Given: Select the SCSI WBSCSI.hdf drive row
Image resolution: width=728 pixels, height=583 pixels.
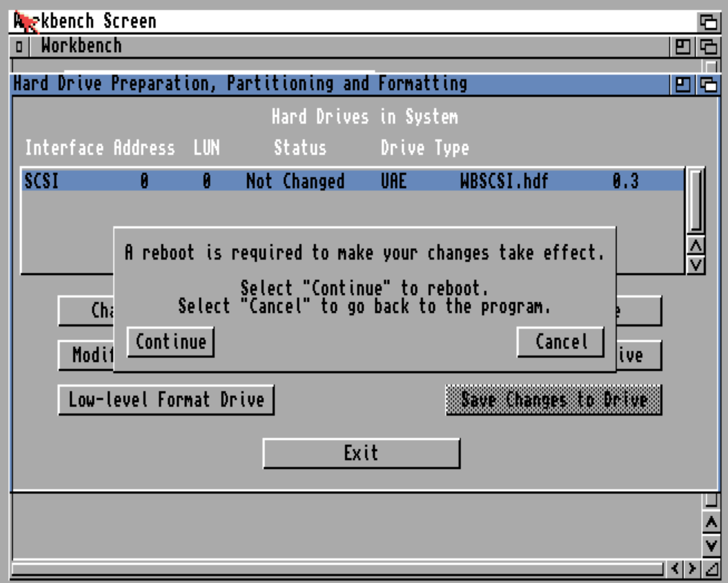Looking at the screenshot, I should click(353, 181).
